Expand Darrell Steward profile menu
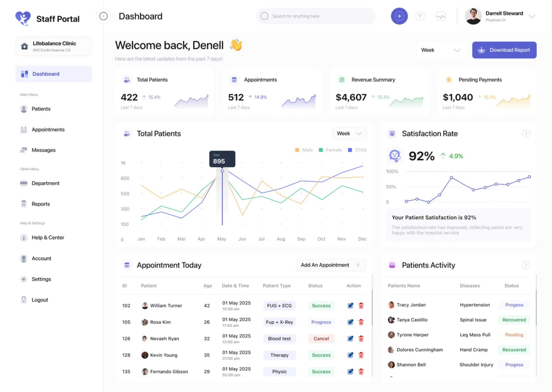 tap(532, 16)
